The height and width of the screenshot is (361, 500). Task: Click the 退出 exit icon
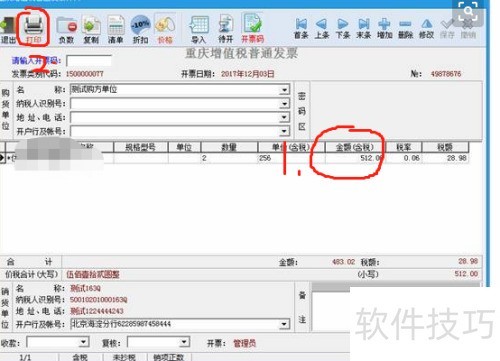coord(7,30)
